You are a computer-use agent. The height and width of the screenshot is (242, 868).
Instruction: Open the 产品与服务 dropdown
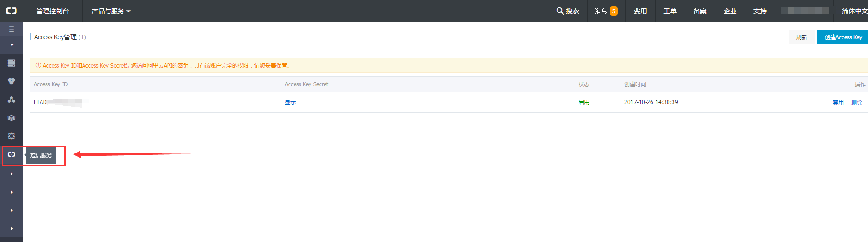(111, 11)
